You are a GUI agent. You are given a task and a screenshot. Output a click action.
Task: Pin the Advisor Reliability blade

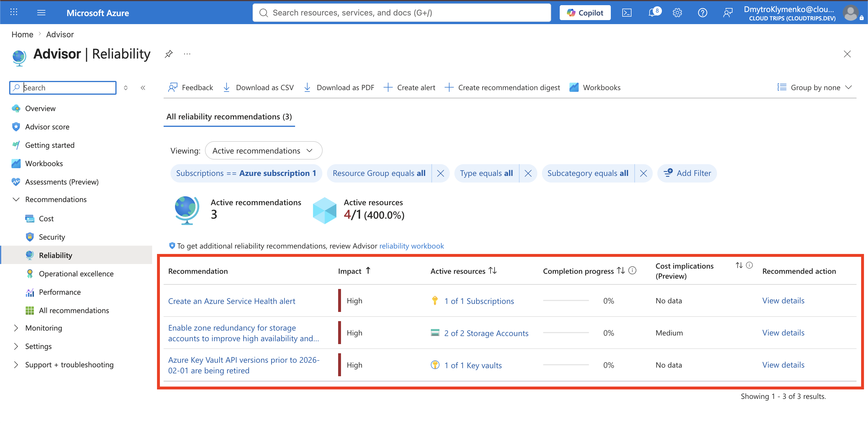168,54
